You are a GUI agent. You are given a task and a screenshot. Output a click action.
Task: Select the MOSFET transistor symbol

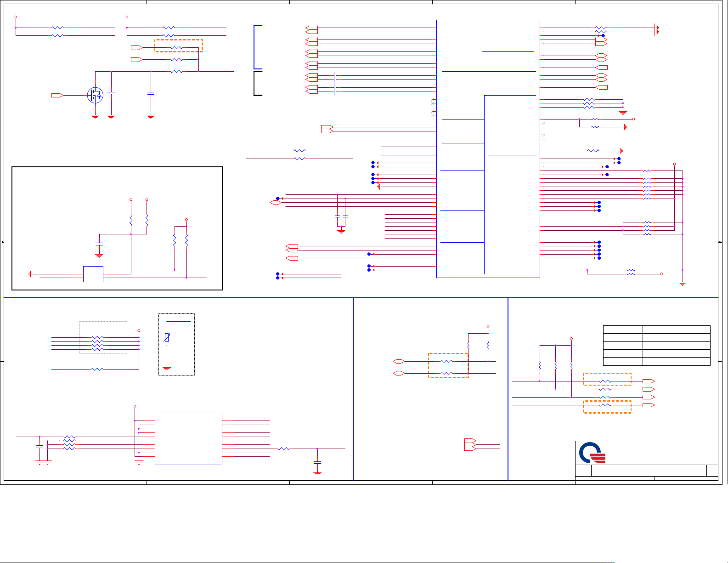95,95
